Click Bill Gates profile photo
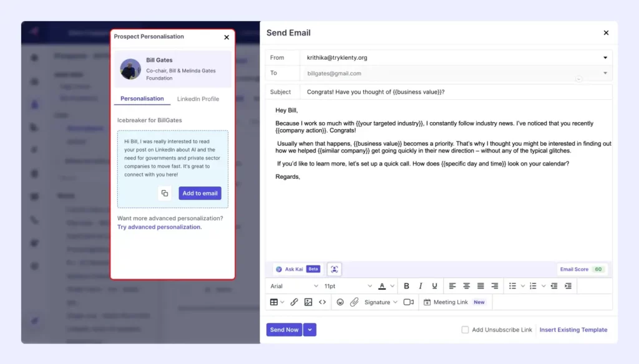Image resolution: width=639 pixels, height=364 pixels. [130, 69]
